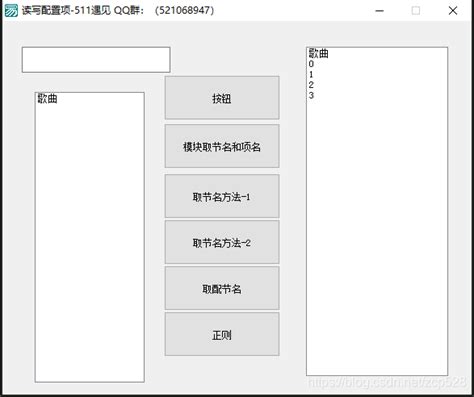This screenshot has height=397, width=474.
Task: Close the 读写配置项 window
Action: [x=453, y=11]
